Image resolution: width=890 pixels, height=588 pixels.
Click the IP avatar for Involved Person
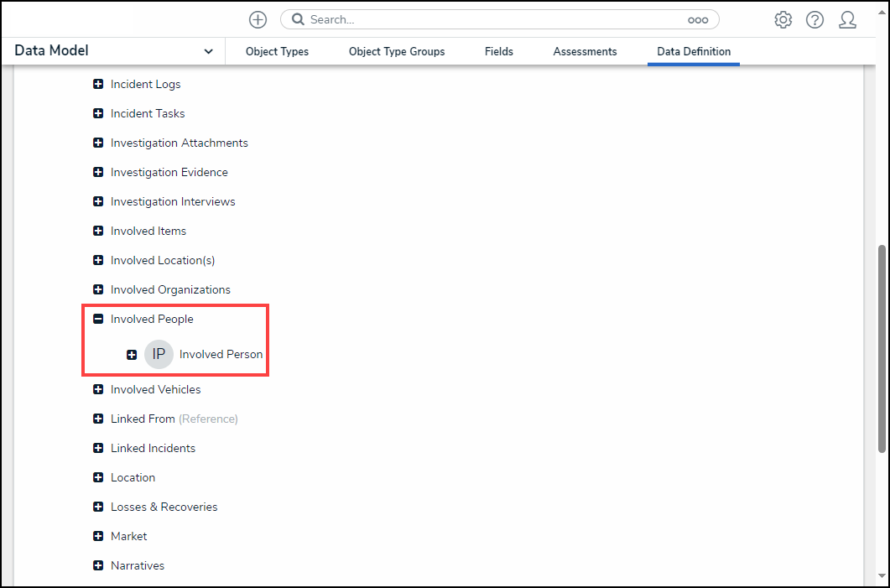click(x=159, y=354)
